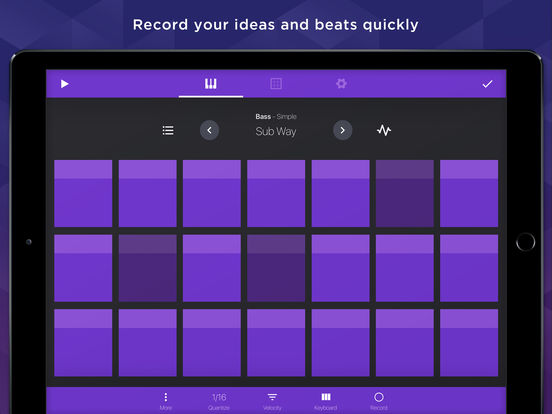Image resolution: width=552 pixels, height=414 pixels.
Task: Start playback with the play icon
Action: 64,84
